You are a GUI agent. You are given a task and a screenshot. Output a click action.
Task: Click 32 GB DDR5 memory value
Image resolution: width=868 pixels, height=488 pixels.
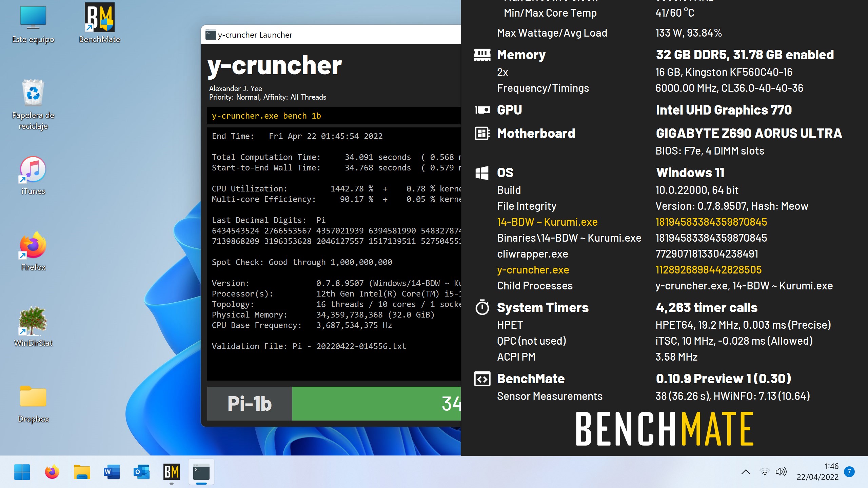[x=745, y=55]
